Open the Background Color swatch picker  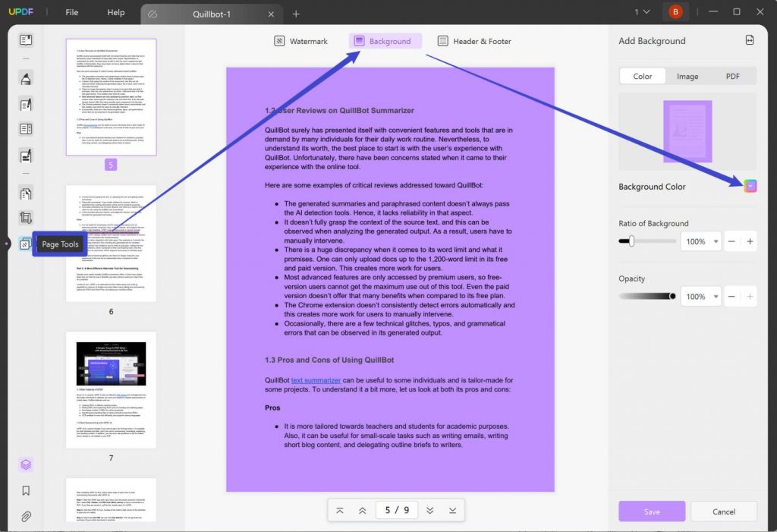tap(750, 186)
